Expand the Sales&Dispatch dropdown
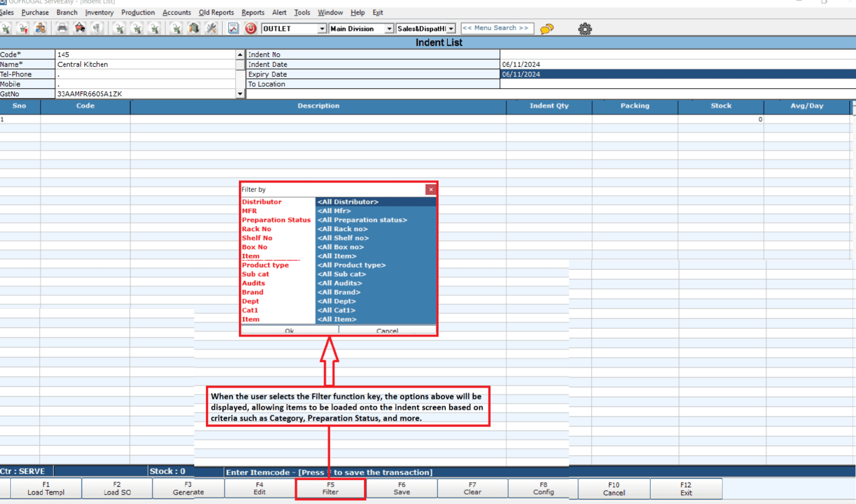Screen dimensions: 856x504 click(451, 29)
